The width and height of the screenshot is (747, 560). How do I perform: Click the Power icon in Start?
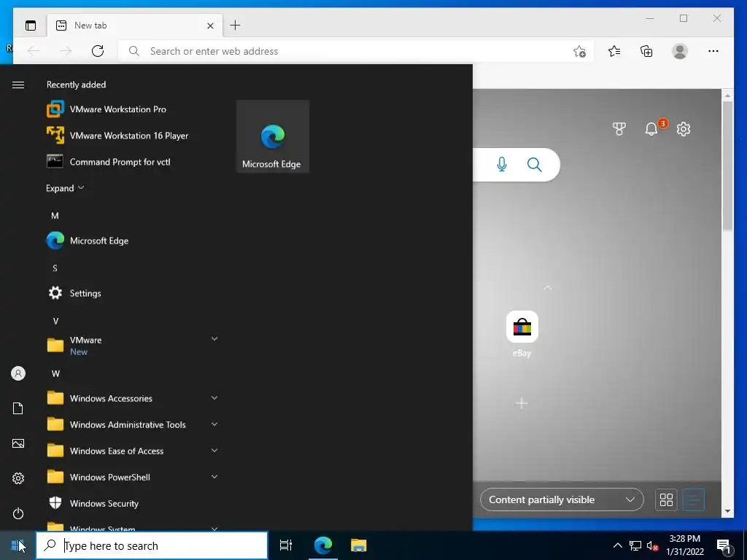click(18, 513)
